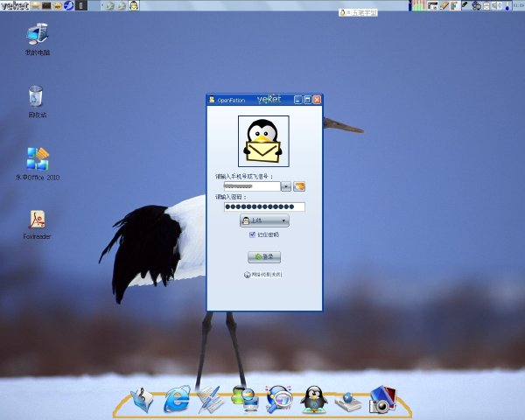Click the file manager icon in top-right panel
525x420 pixels.
(x=433, y=6)
